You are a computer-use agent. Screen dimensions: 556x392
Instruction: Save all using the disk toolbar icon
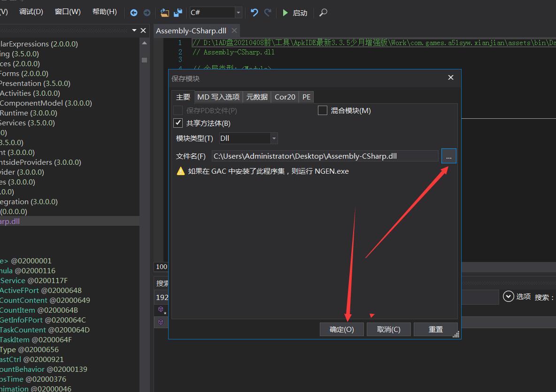[x=178, y=13]
